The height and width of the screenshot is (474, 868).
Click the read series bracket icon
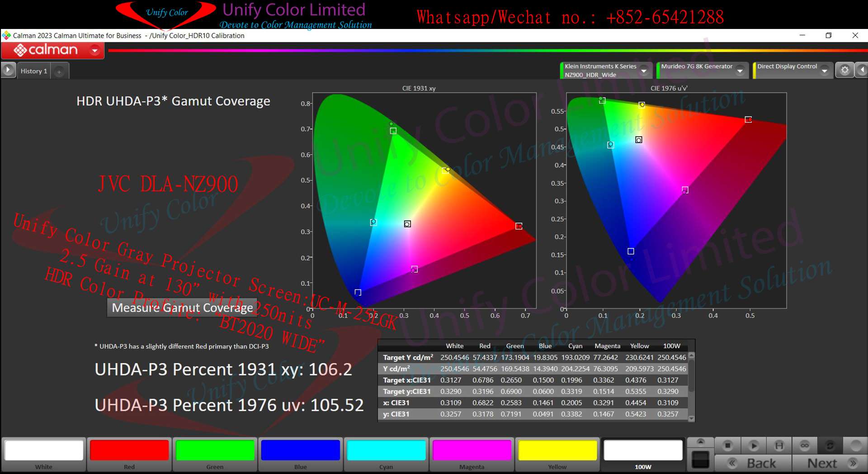[779, 446]
